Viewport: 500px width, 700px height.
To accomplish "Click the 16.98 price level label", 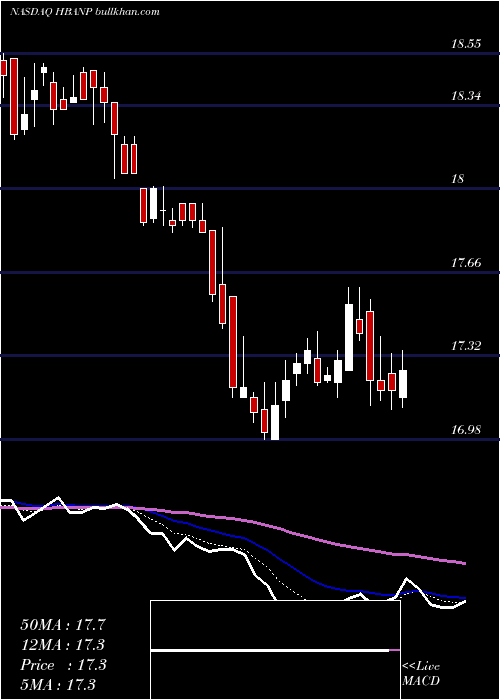I will pyautogui.click(x=466, y=430).
